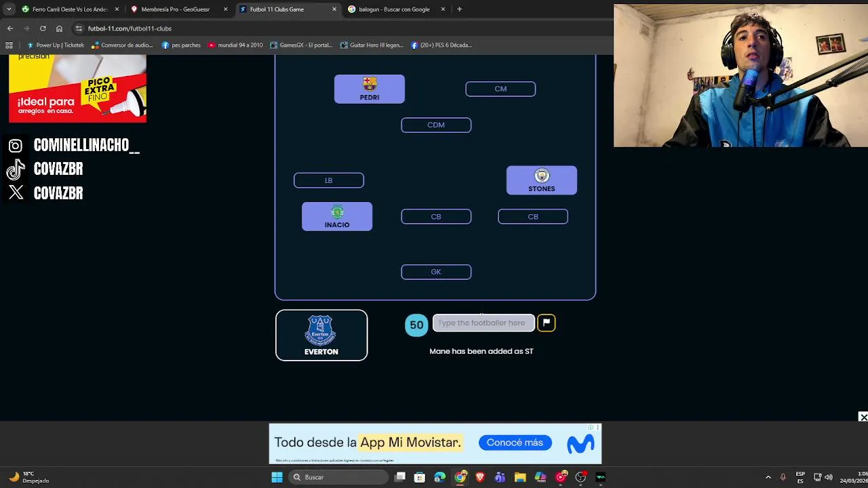868x488 pixels.
Task: Close the Membresía Pro GeoGuessr tab
Action: point(225,9)
